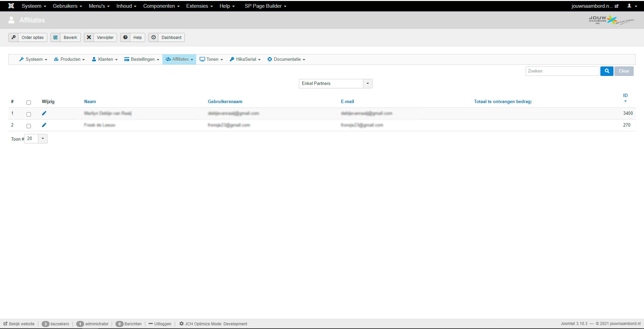Open the Toon # page size dropdown

[36, 139]
